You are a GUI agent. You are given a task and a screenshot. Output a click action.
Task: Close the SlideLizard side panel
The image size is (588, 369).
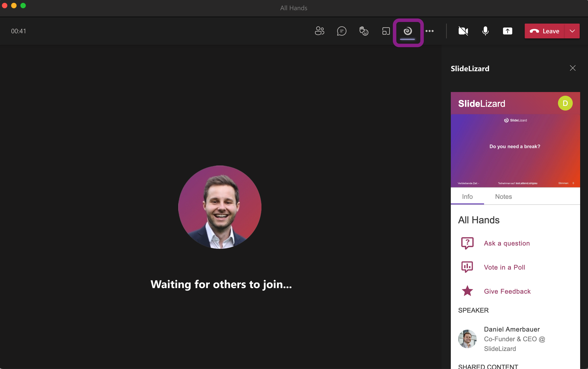pos(573,68)
